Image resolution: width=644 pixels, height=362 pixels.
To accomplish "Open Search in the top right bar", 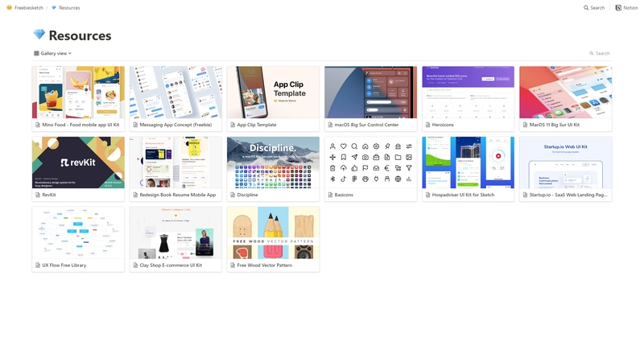I will [x=594, y=8].
